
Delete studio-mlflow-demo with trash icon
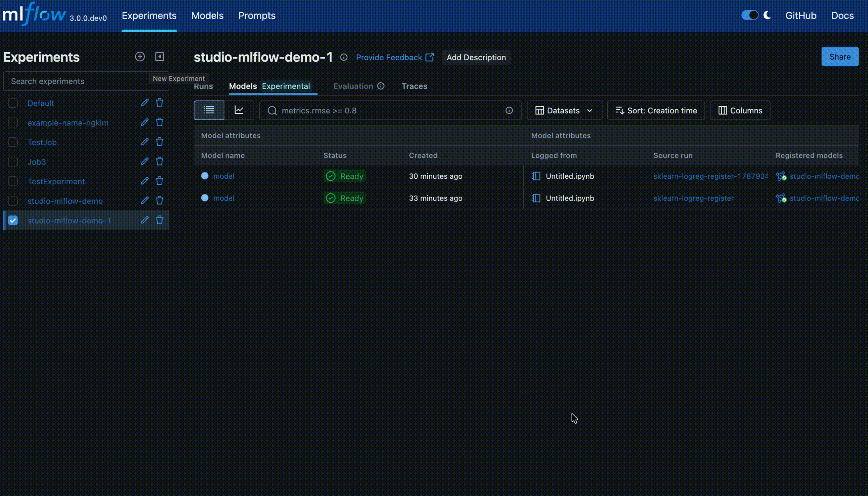[x=159, y=200]
